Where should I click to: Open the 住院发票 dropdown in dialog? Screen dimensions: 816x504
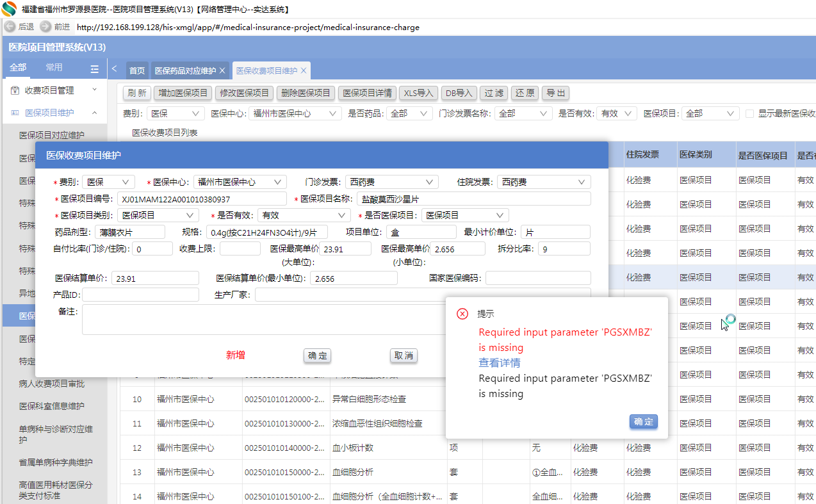point(544,182)
